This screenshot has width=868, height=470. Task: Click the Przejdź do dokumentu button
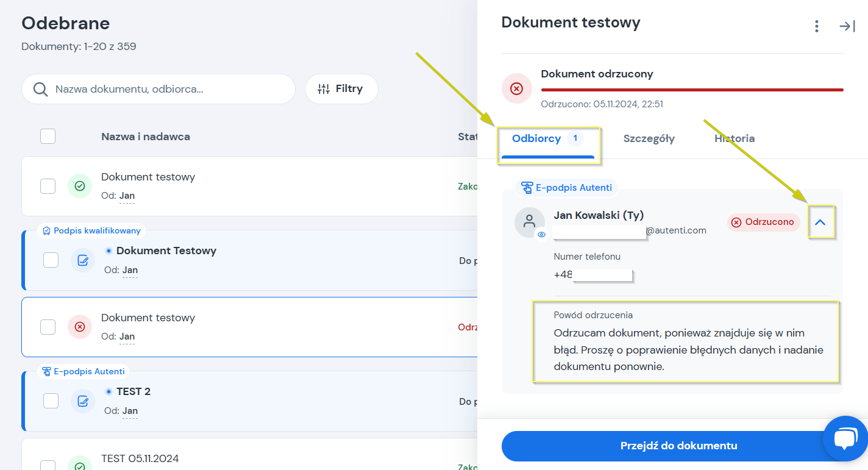click(x=678, y=446)
